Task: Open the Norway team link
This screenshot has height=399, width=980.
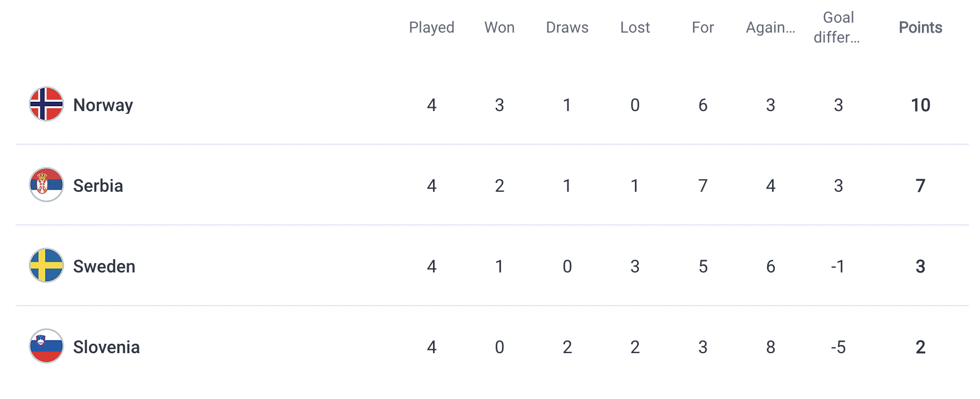Action: click(103, 105)
